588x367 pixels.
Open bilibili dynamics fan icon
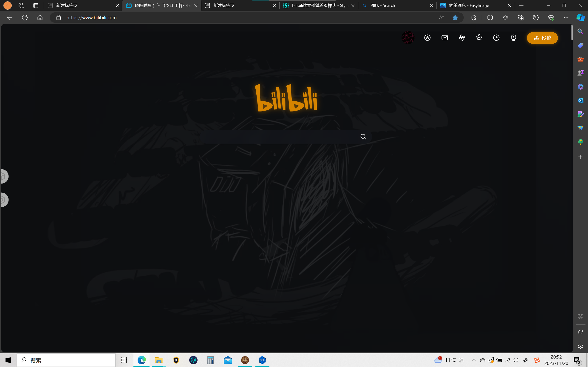(x=462, y=38)
